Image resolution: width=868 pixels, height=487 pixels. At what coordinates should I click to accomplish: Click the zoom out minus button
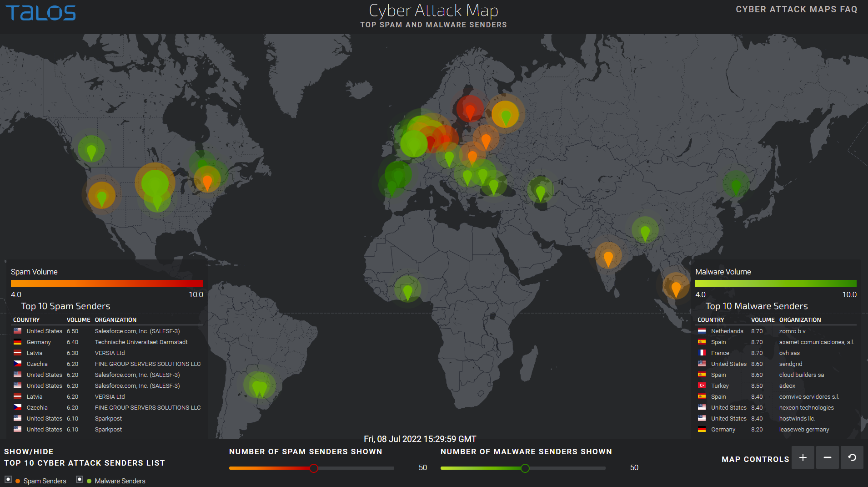click(x=828, y=458)
